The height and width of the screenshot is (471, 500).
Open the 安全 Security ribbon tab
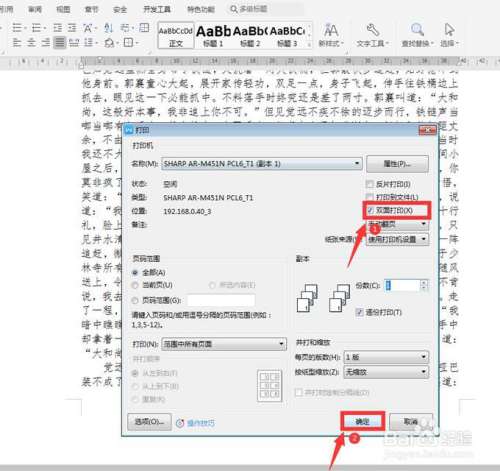(120, 9)
